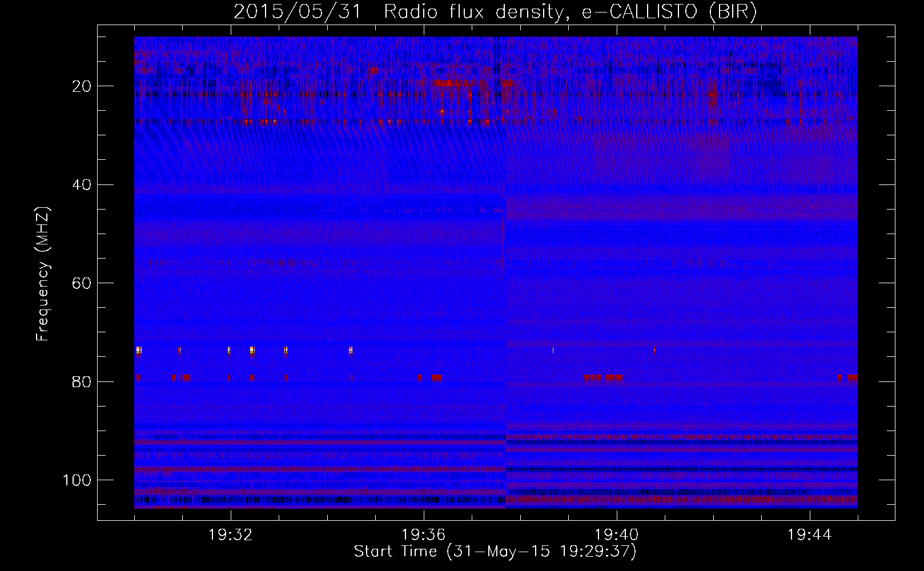Image resolution: width=924 pixels, height=571 pixels.
Task: Click the 19:44 time tick label
Action: click(810, 535)
